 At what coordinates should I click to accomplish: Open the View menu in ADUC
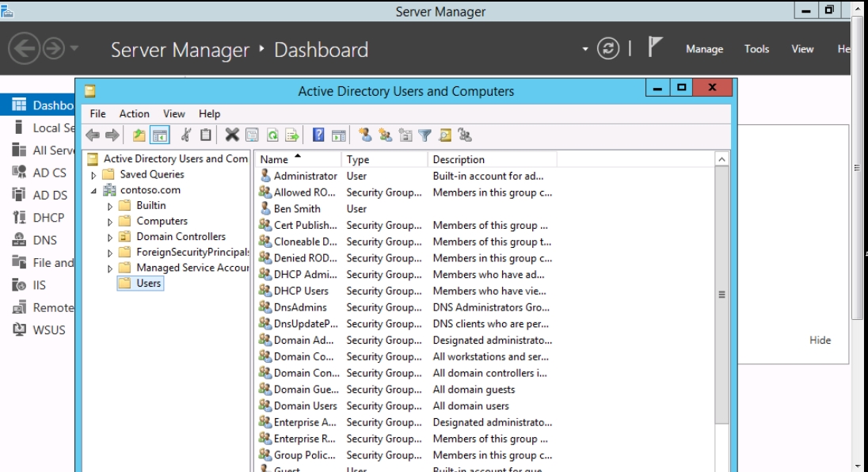[173, 113]
